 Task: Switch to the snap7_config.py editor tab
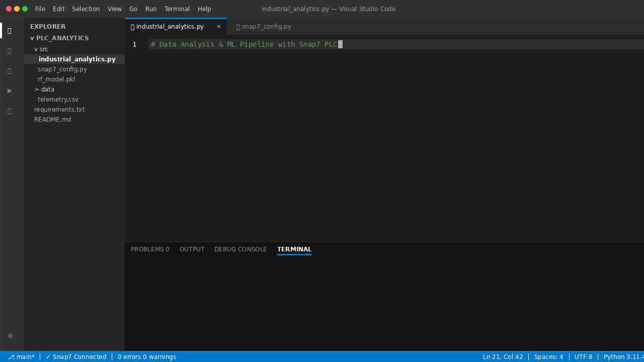click(264, 27)
